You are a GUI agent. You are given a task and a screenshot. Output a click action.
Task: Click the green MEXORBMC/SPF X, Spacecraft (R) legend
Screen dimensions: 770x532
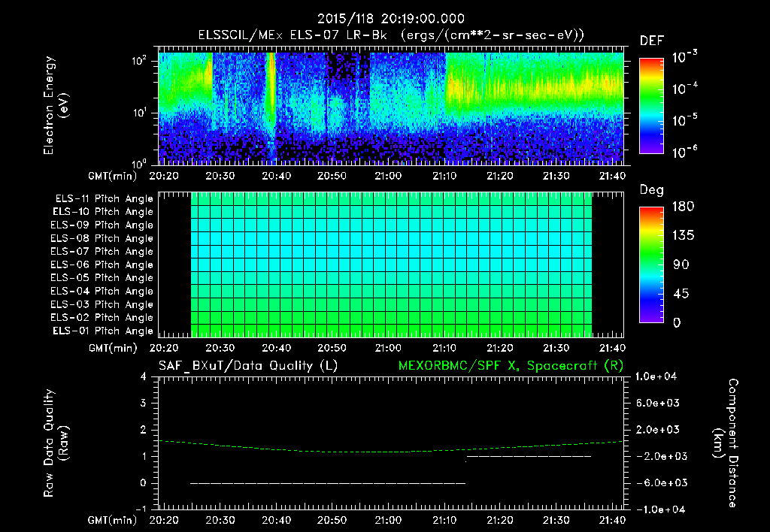point(511,366)
